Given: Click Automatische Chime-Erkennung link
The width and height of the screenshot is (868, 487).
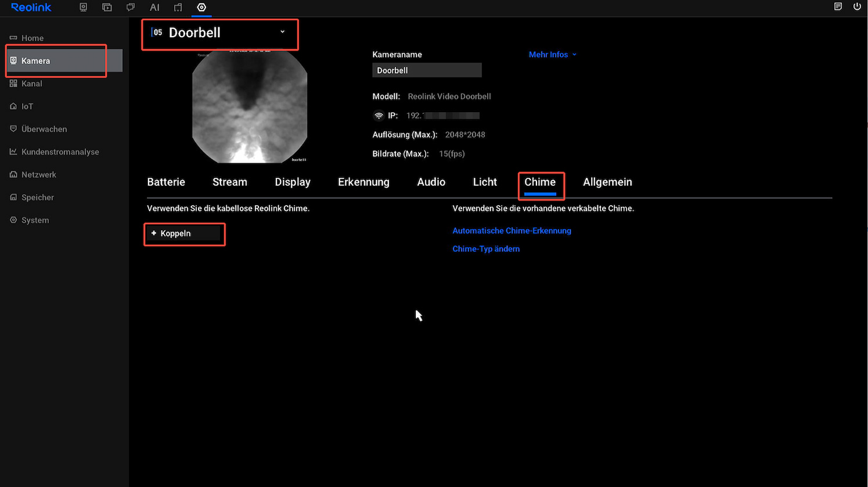Looking at the screenshot, I should pyautogui.click(x=512, y=231).
